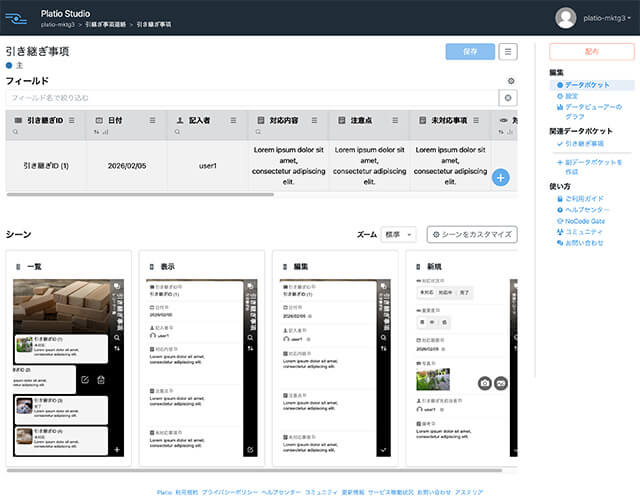
Task: Clear the field name filter box
Action: tap(508, 98)
